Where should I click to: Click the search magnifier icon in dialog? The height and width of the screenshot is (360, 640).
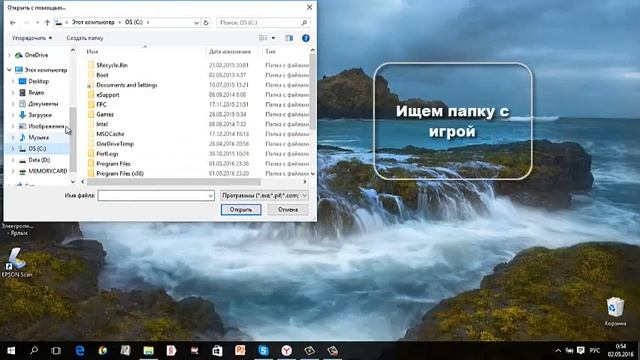pyautogui.click(x=304, y=22)
